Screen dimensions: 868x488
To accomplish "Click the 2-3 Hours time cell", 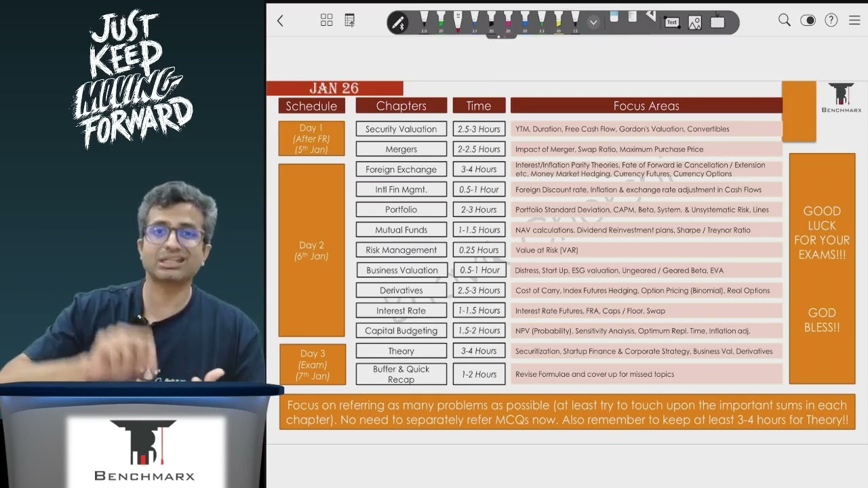I will click(479, 209).
